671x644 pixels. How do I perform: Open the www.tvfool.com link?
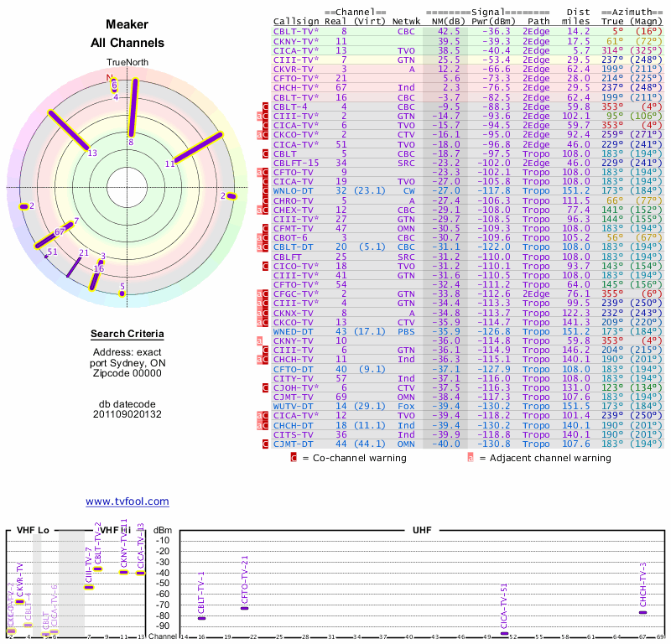(127, 501)
